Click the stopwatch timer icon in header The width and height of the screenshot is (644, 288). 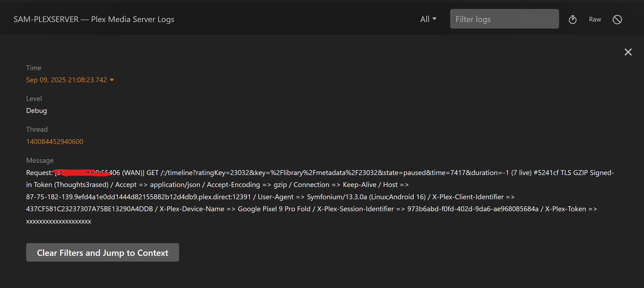(x=572, y=19)
